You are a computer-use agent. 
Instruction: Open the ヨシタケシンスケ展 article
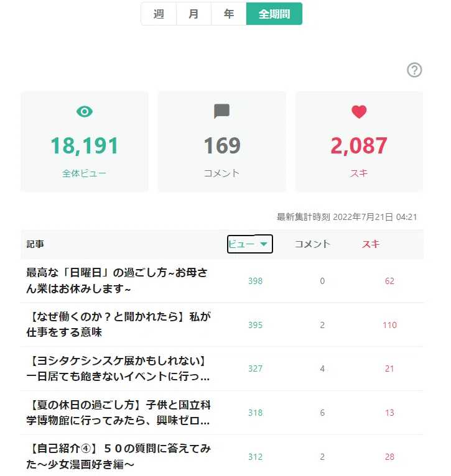[x=118, y=368]
